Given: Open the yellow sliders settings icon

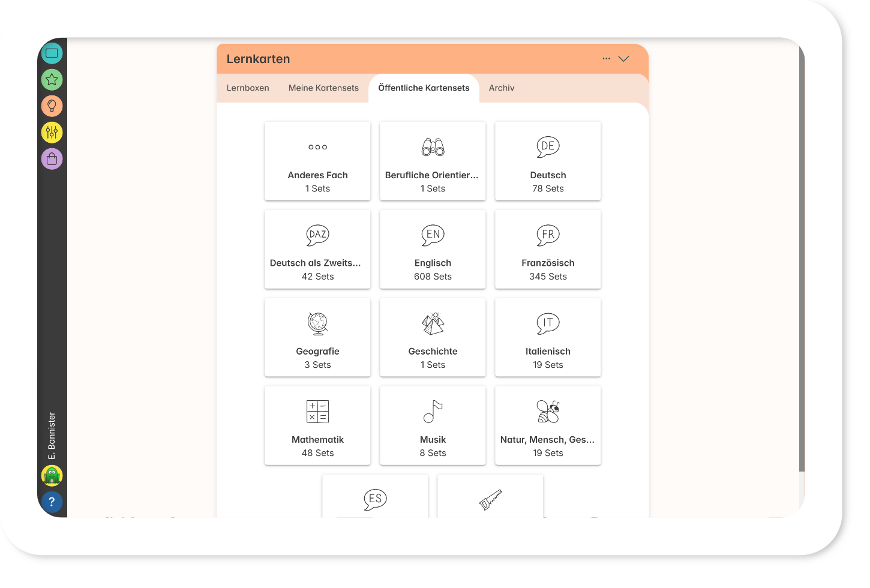Looking at the screenshot, I should (52, 132).
